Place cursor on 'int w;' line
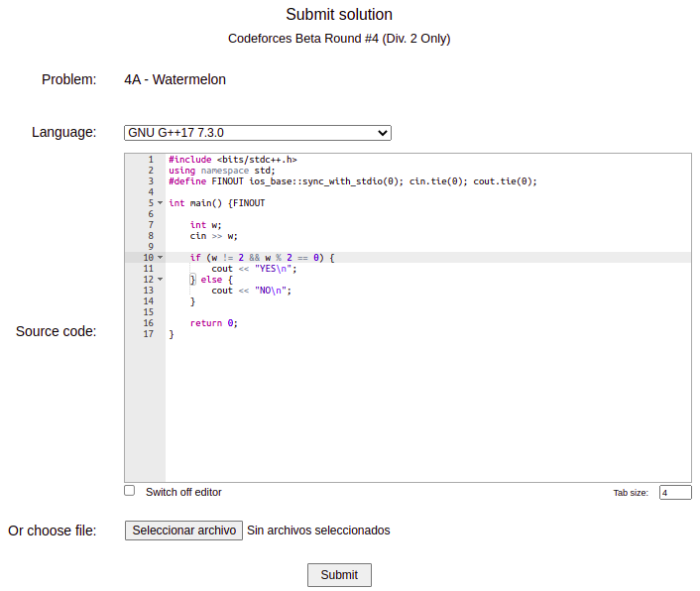The height and width of the screenshot is (591, 700). pyautogui.click(x=205, y=225)
